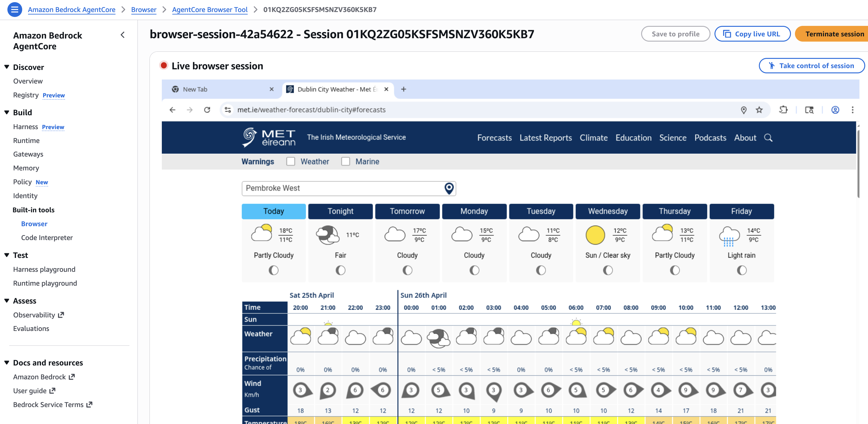Select the Wednesday forecast day card

(608, 211)
